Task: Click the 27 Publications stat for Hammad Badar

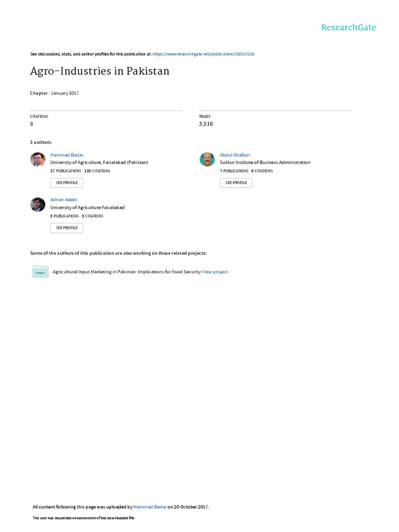Action: (65, 171)
